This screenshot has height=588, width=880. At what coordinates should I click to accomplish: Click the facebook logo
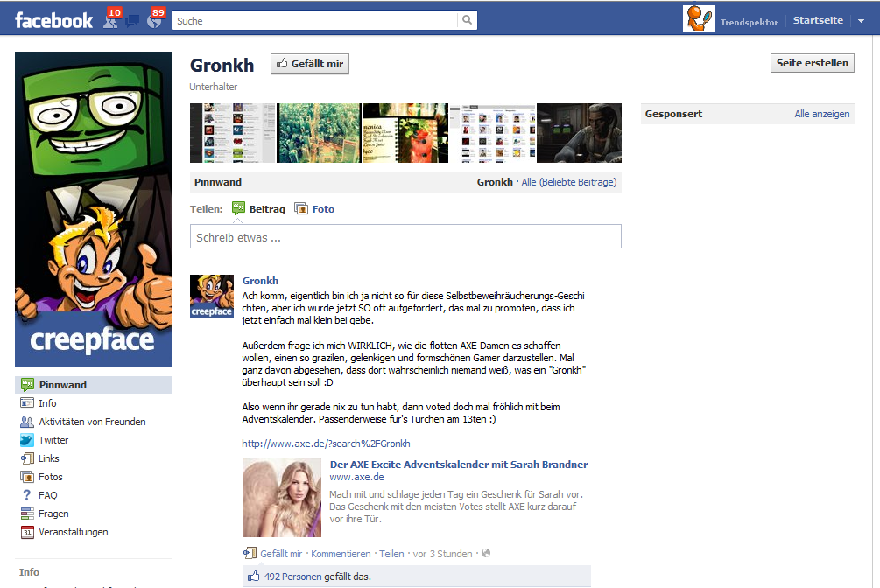pyautogui.click(x=54, y=21)
